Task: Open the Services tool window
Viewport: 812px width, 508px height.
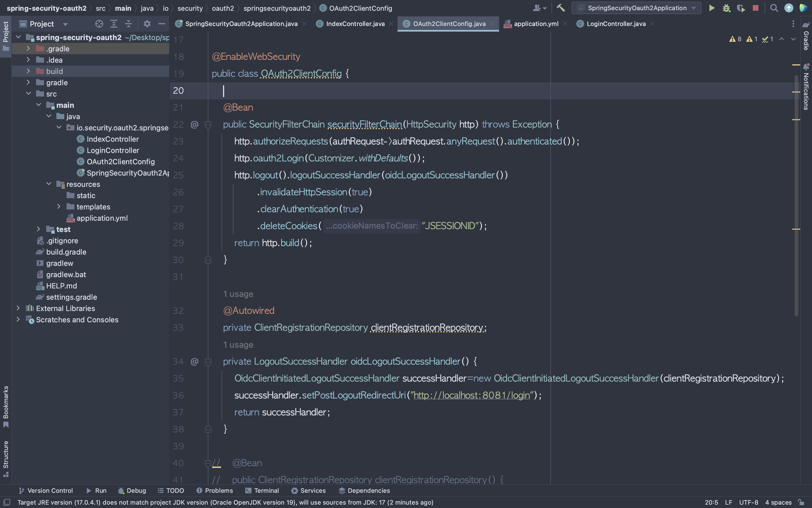Action: 308,491
